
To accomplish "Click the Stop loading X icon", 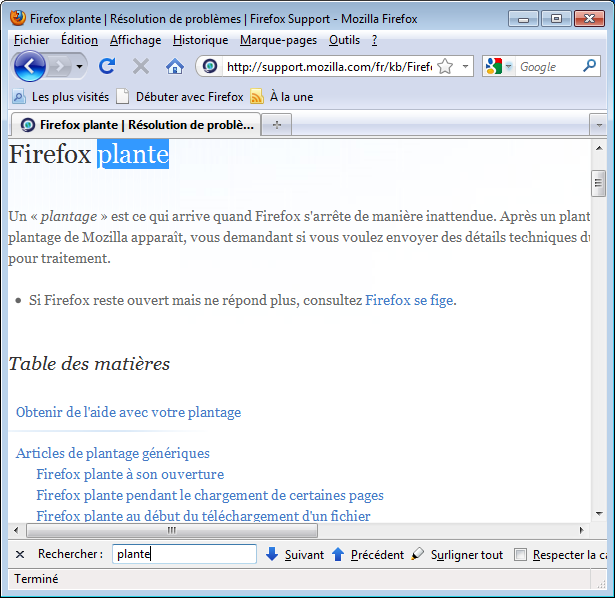I will point(140,66).
